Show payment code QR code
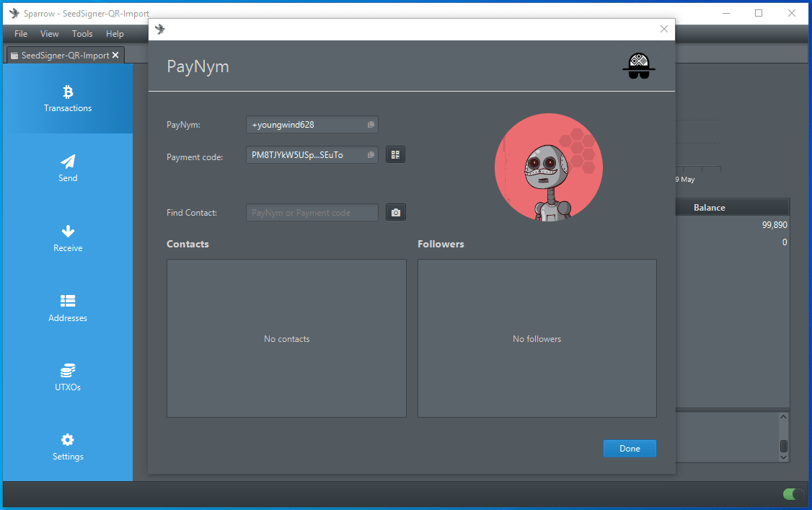Viewport: 812px width, 510px height. (x=395, y=155)
